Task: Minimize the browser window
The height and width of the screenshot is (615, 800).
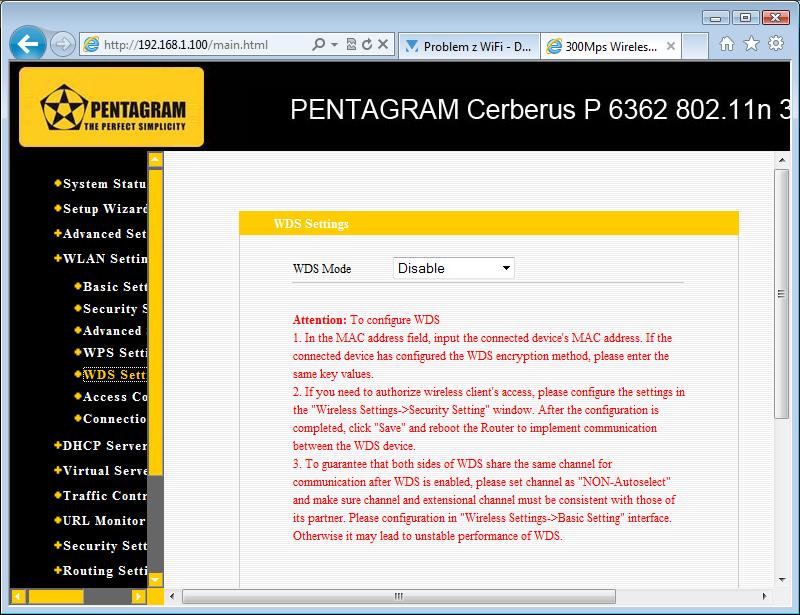Action: tap(716, 17)
